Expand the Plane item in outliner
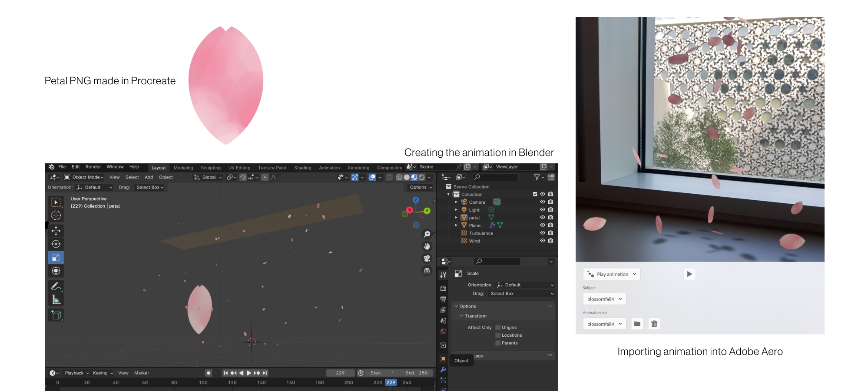Image resolution: width=868 pixels, height=391 pixels. 456,225
